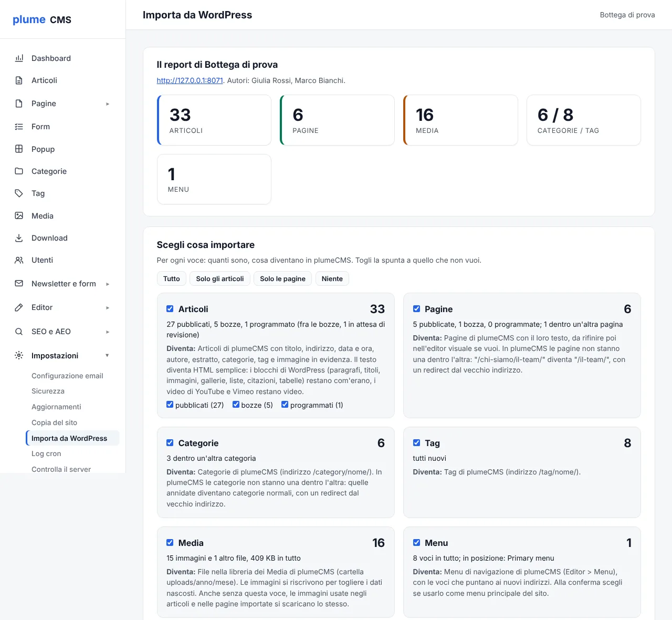Expand the Editor submenu arrow
672x620 pixels.
[x=108, y=308]
